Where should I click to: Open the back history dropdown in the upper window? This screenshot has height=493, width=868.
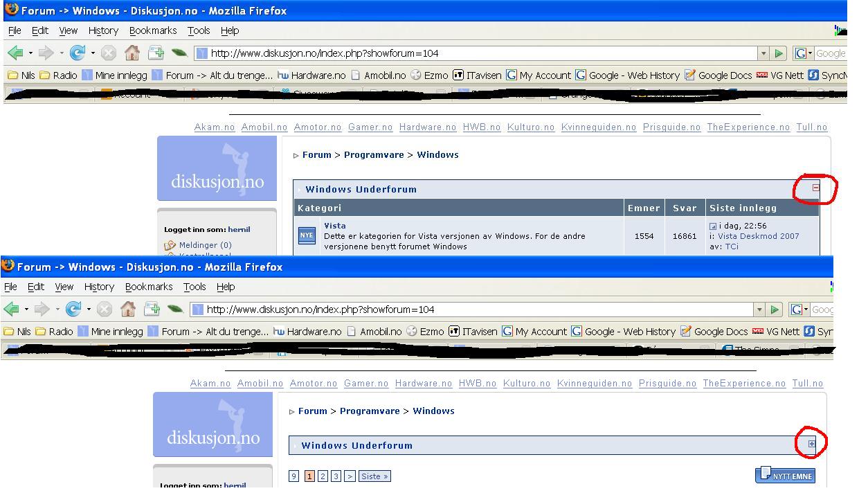click(x=30, y=53)
